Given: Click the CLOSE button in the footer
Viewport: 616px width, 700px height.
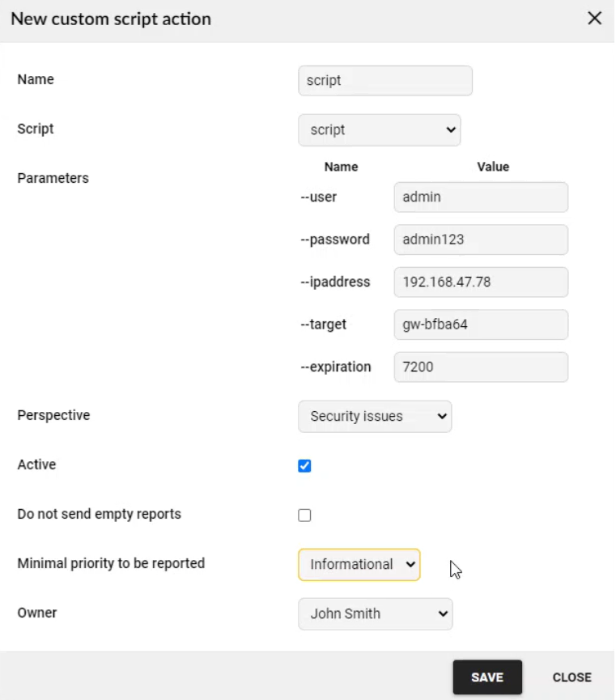Looking at the screenshot, I should [571, 677].
